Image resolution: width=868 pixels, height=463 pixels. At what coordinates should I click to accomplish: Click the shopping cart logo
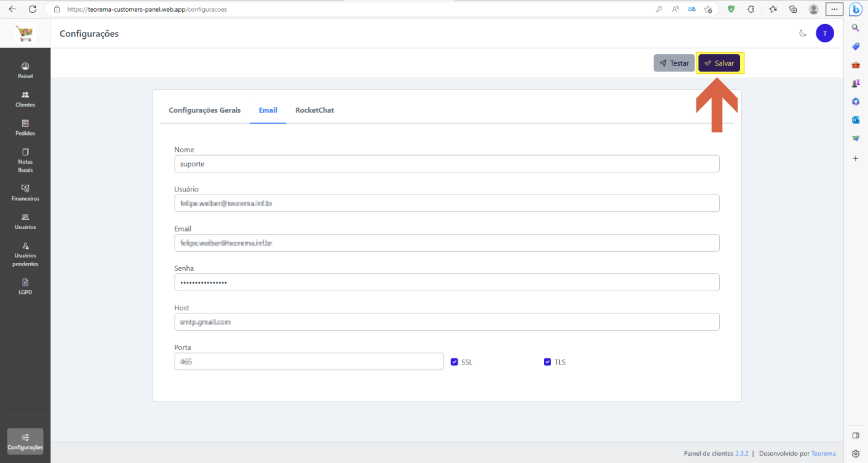pos(25,33)
